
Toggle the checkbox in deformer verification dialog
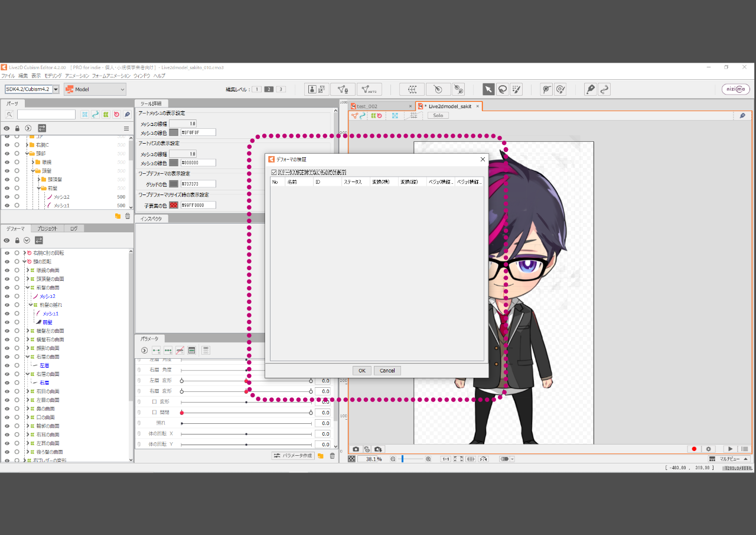pos(273,172)
